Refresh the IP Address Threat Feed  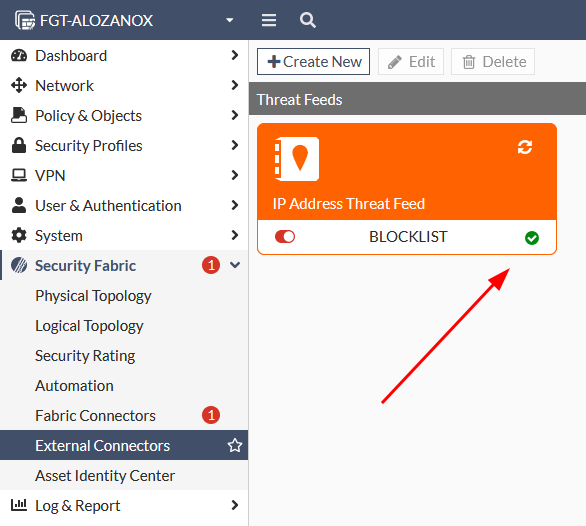525,147
